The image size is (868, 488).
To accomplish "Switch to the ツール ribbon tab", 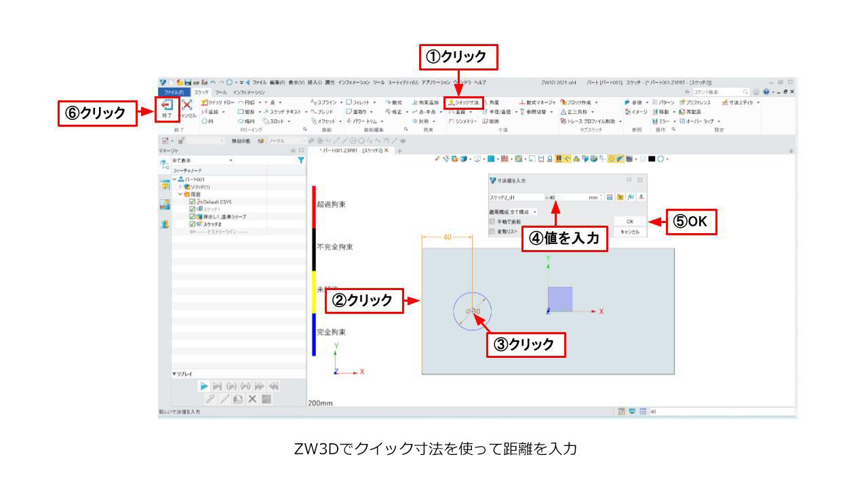I will [221, 91].
